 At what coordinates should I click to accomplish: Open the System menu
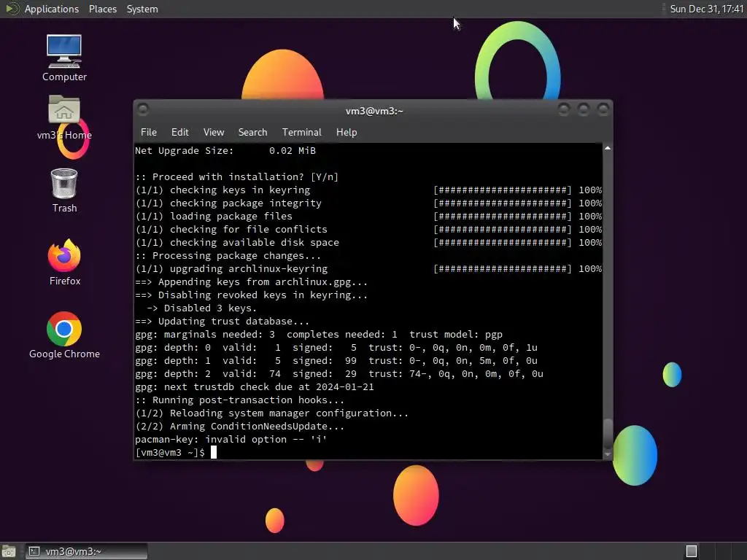[142, 9]
